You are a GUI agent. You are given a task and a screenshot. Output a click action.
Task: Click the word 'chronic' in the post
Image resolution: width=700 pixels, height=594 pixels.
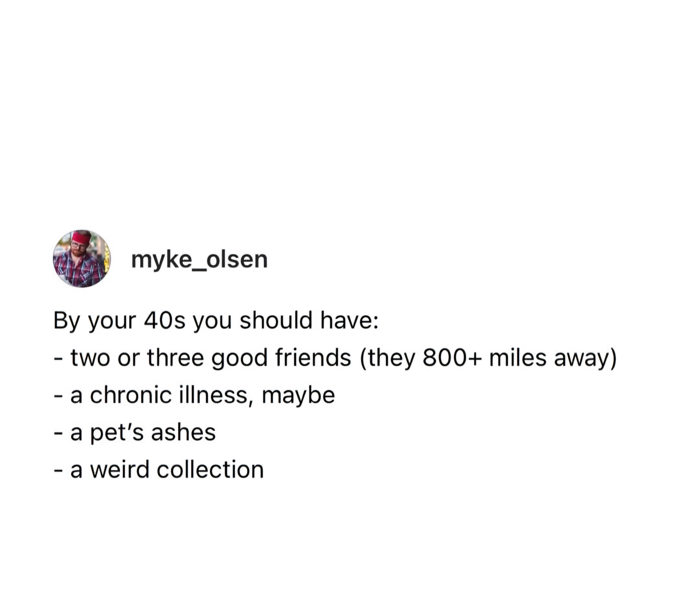coord(131,395)
